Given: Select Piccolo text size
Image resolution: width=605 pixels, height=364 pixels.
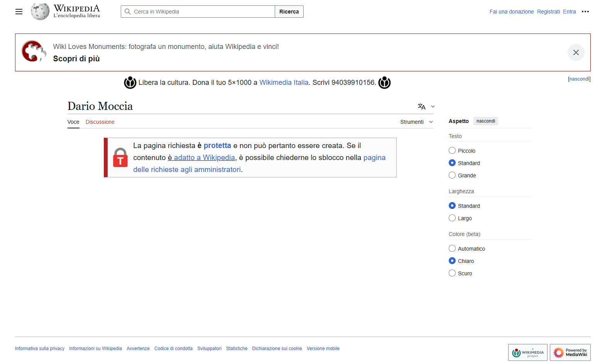Looking at the screenshot, I should 452,150.
